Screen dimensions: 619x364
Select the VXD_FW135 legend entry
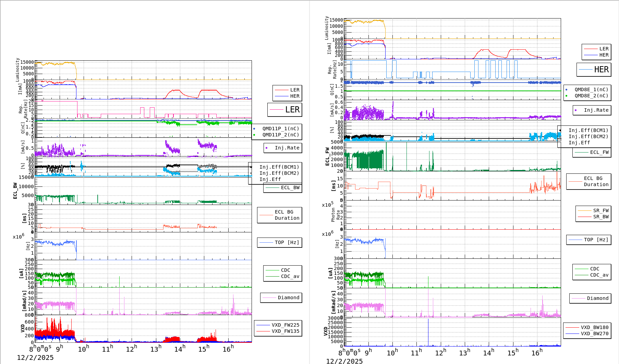285,331
